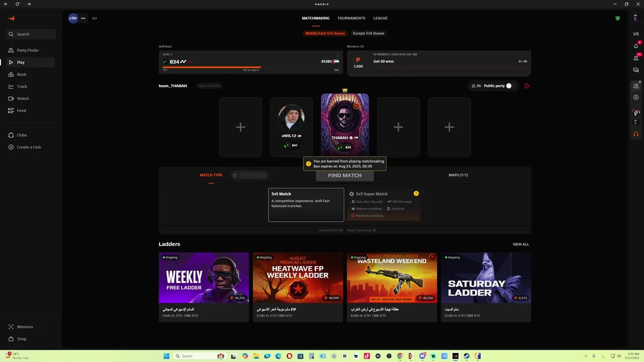Screen dimensions: 644x362
Task: Click the Windows Start button
Action: [x=167, y=356]
